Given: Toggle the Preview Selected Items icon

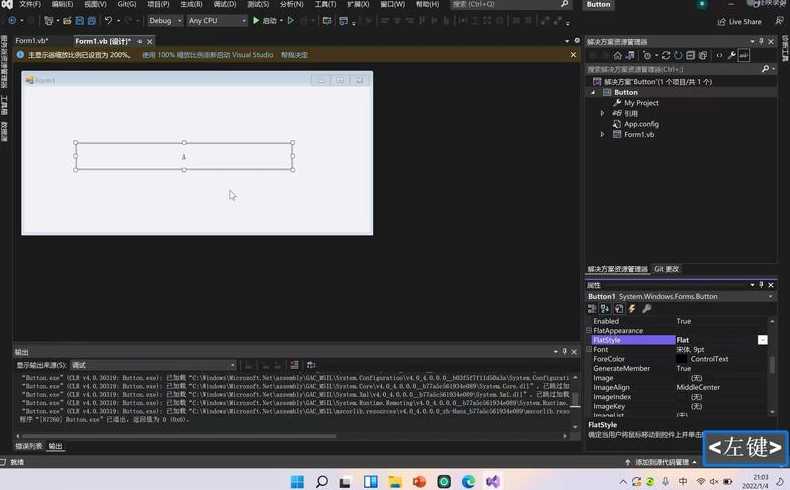Looking at the screenshot, I should [744, 55].
